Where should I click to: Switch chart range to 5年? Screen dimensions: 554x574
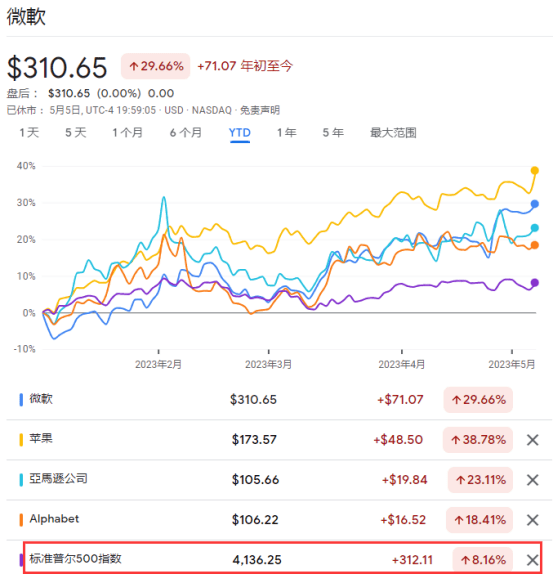click(333, 133)
